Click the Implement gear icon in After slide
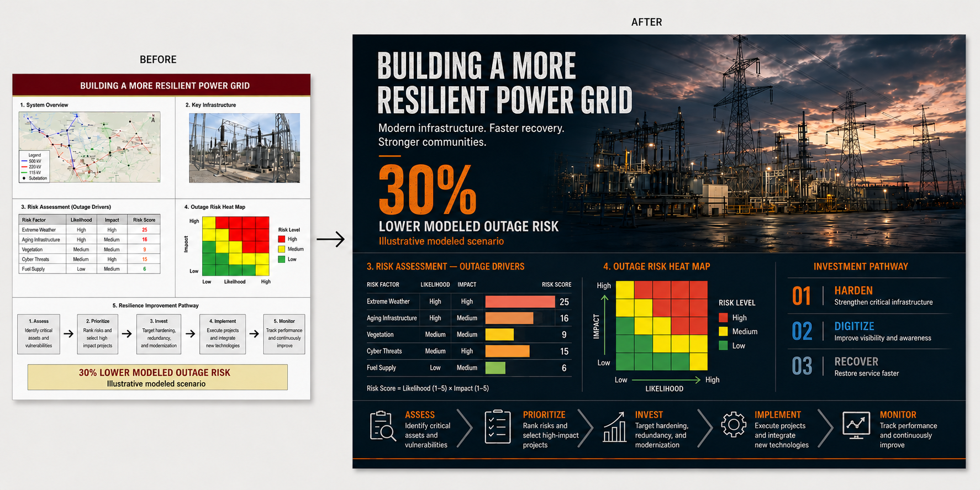Screen dimensions: 980x490 [x=734, y=425]
